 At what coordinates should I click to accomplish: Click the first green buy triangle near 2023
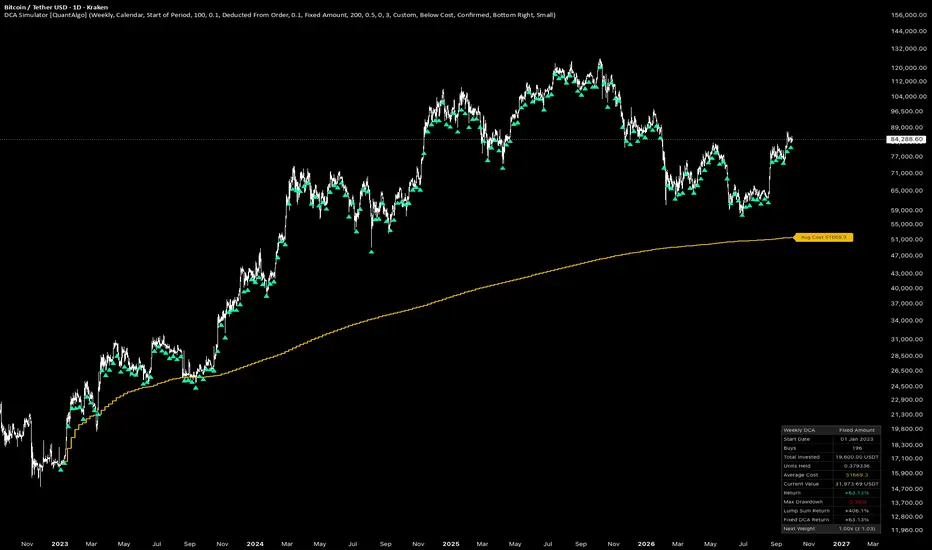(61, 470)
